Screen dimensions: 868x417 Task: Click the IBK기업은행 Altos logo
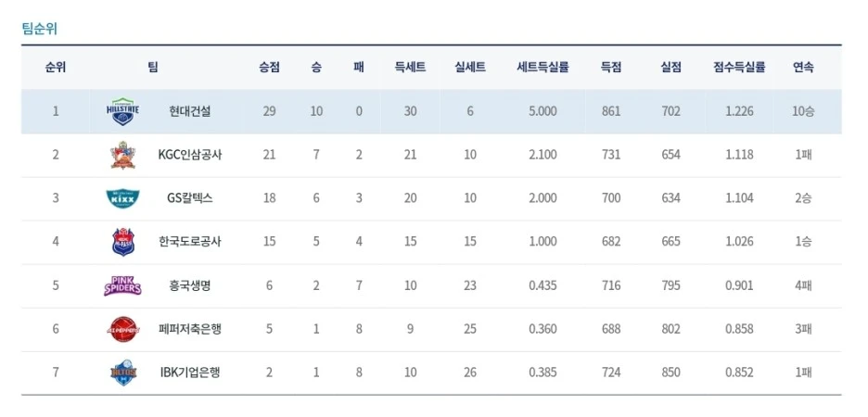pyautogui.click(x=123, y=373)
